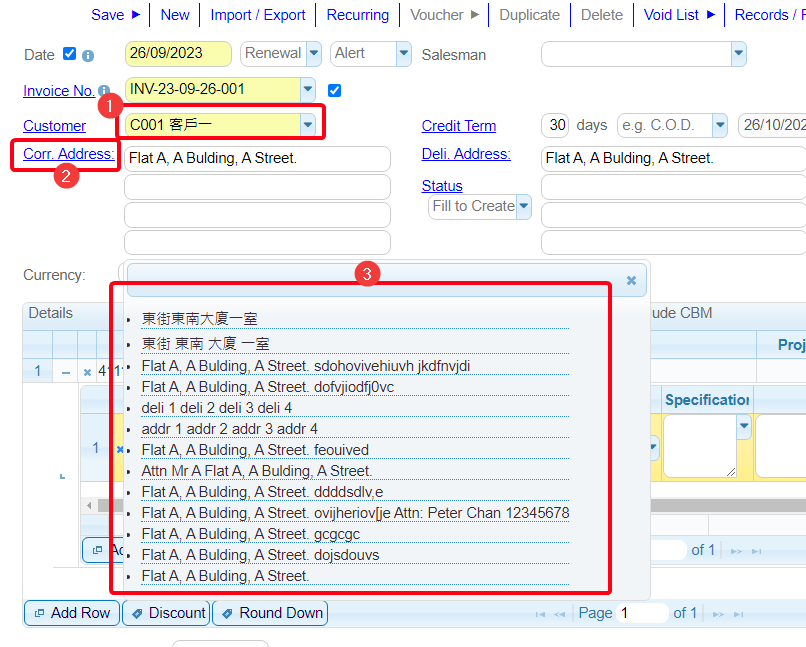Click the info icon beside Invoice No.

104,91
